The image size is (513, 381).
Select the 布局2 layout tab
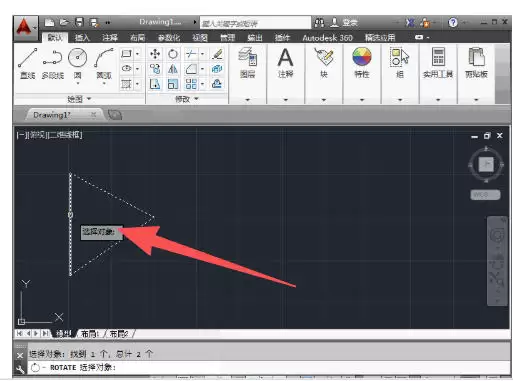tap(119, 334)
